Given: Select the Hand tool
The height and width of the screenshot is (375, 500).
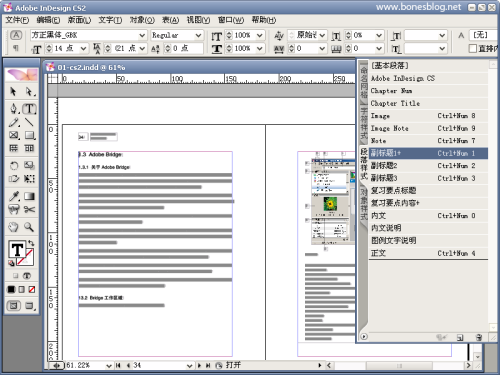Looking at the screenshot, I should pos(13,227).
